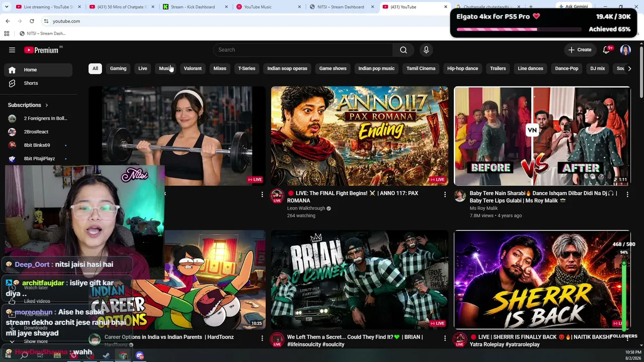
Task: Select the T-Series filter chip
Action: coord(247,68)
